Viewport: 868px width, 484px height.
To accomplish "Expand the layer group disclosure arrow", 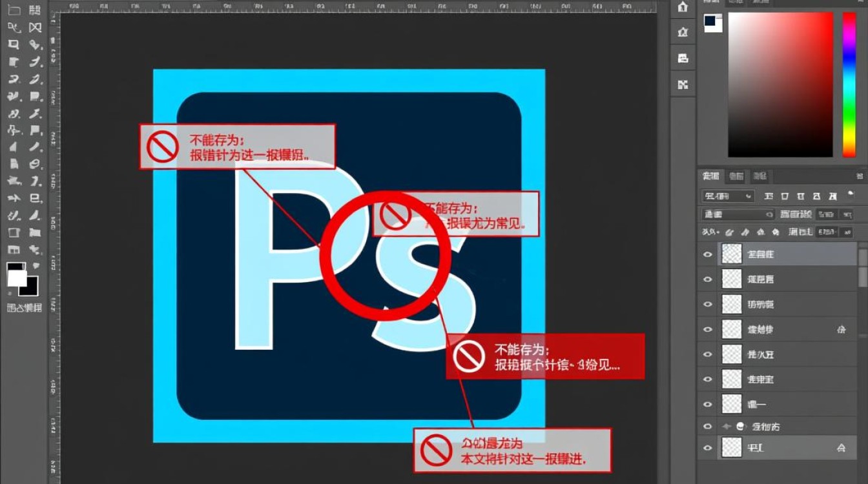I will tap(726, 427).
